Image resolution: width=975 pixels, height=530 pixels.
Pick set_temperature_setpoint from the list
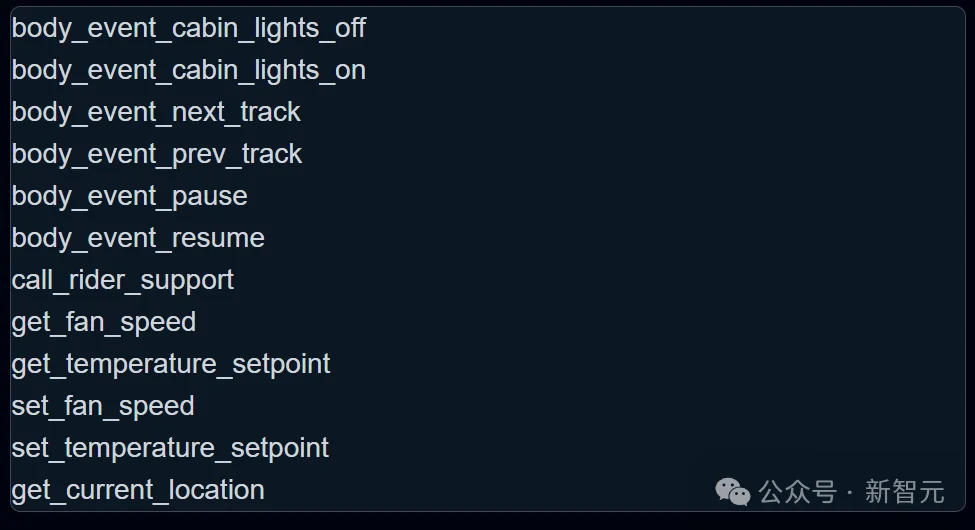(170, 448)
